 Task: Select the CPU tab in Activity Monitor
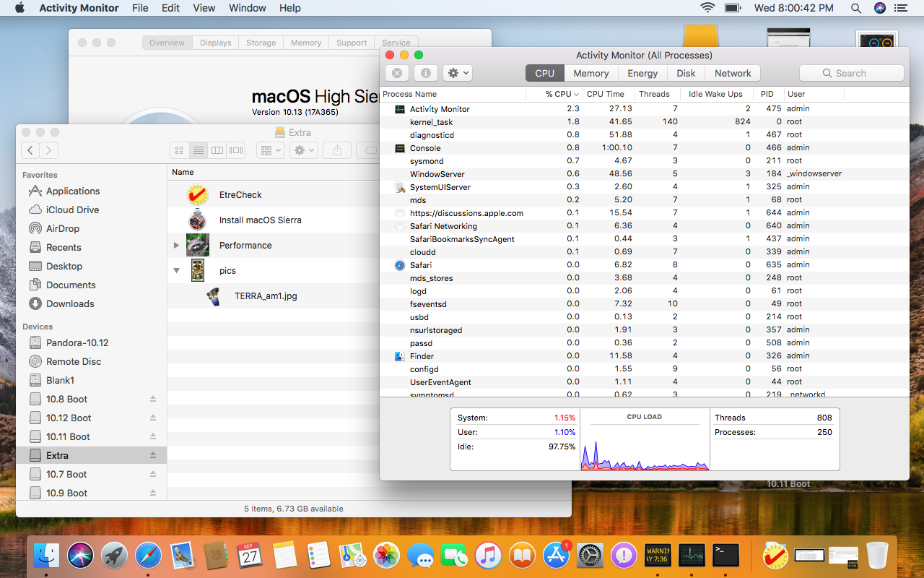click(545, 73)
